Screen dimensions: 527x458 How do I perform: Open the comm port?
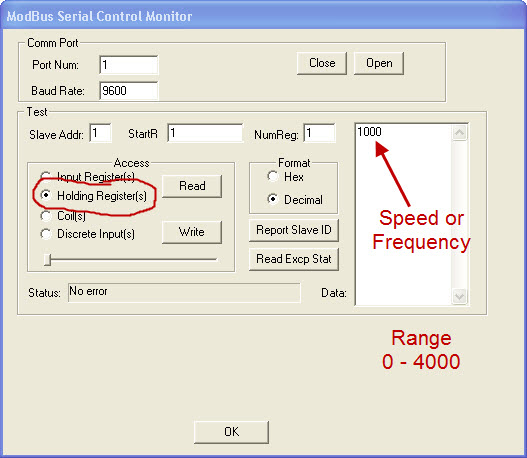pos(379,63)
